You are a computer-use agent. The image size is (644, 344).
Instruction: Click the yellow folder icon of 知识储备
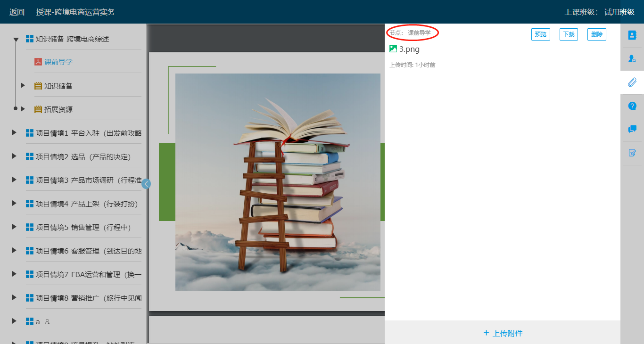(x=38, y=86)
